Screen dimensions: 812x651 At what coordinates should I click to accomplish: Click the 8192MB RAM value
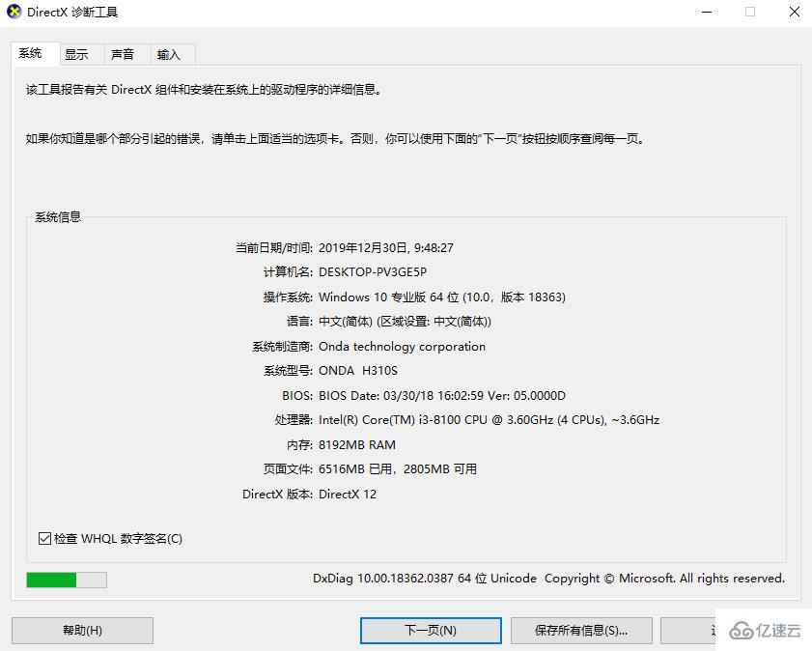coord(357,445)
